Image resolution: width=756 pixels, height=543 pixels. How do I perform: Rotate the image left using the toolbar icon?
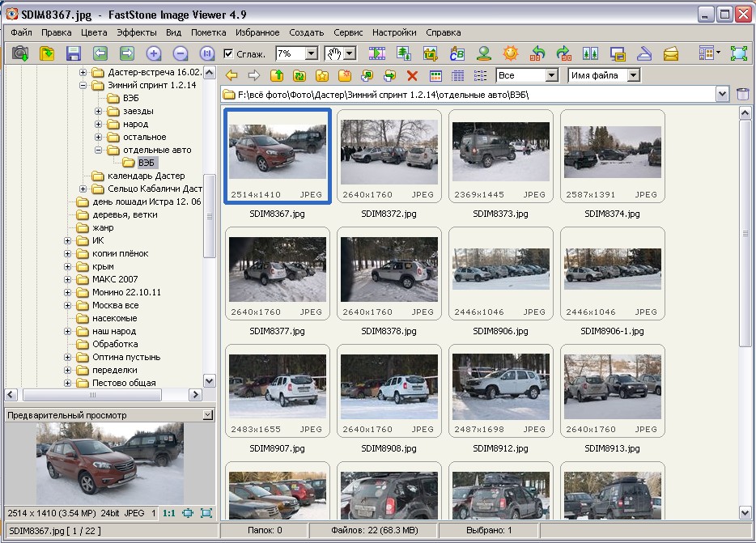coord(537,53)
